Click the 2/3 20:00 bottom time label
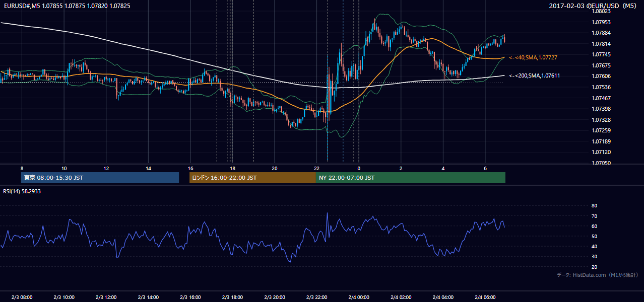 point(275,297)
